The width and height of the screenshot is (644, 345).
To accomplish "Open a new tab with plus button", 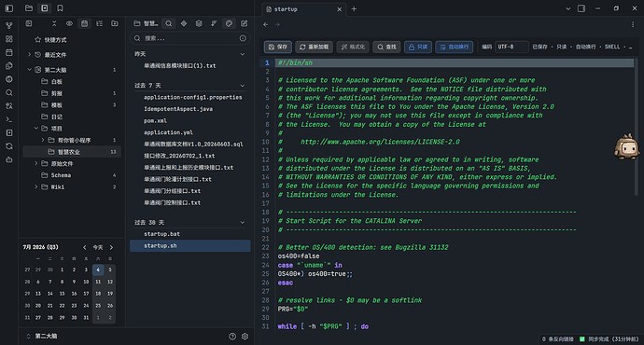I will coord(354,8).
